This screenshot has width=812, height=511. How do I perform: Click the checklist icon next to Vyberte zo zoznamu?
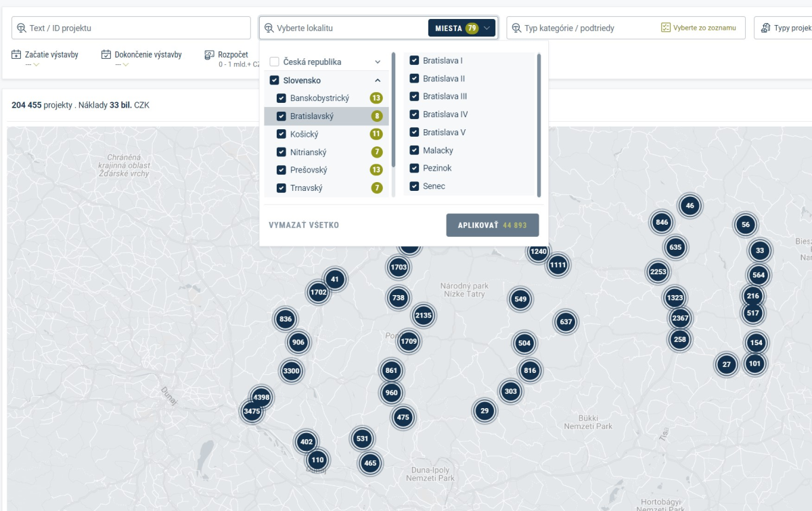click(666, 28)
